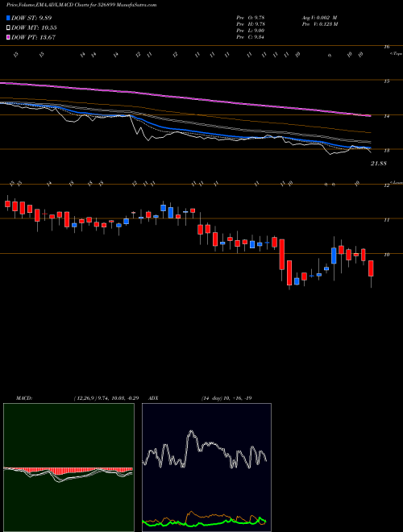This screenshot has width=403, height=532.
Task: Click the 12 price axis label
Action: [x=386, y=185]
